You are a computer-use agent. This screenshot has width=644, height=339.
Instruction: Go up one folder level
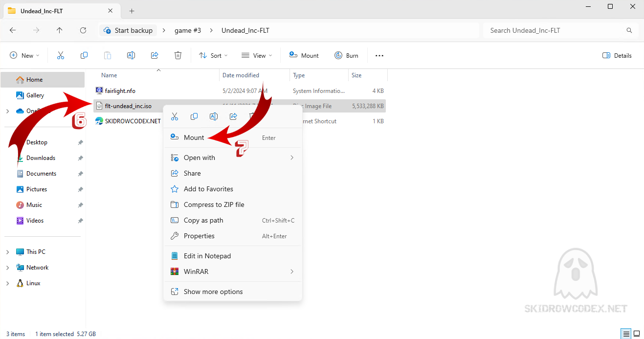(60, 30)
